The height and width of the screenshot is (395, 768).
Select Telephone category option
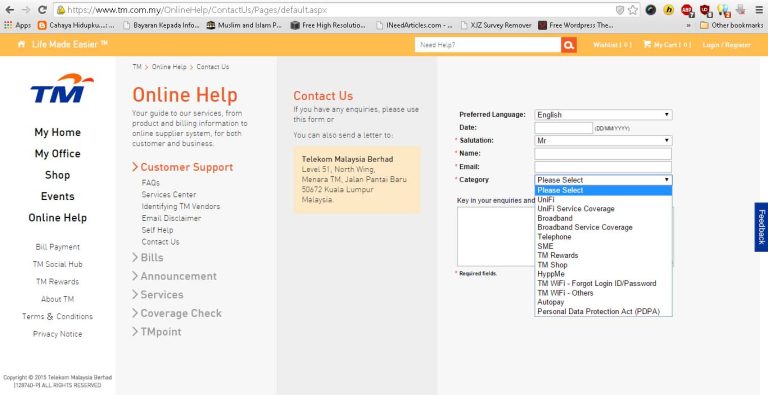(x=603, y=237)
